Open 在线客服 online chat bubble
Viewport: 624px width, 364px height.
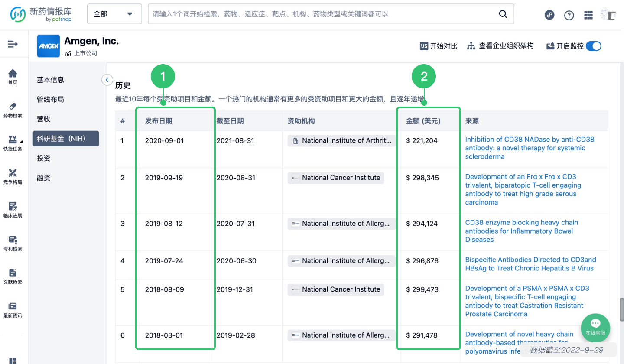click(x=595, y=328)
